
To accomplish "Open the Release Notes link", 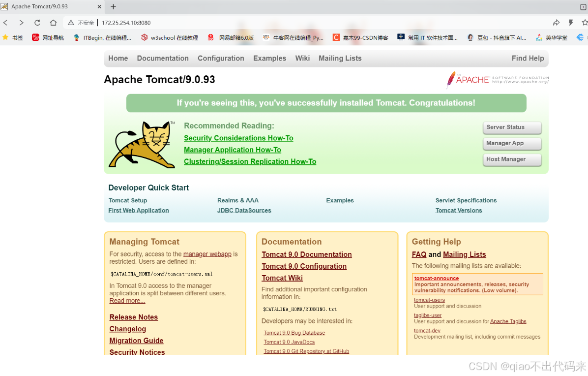I will click(134, 317).
